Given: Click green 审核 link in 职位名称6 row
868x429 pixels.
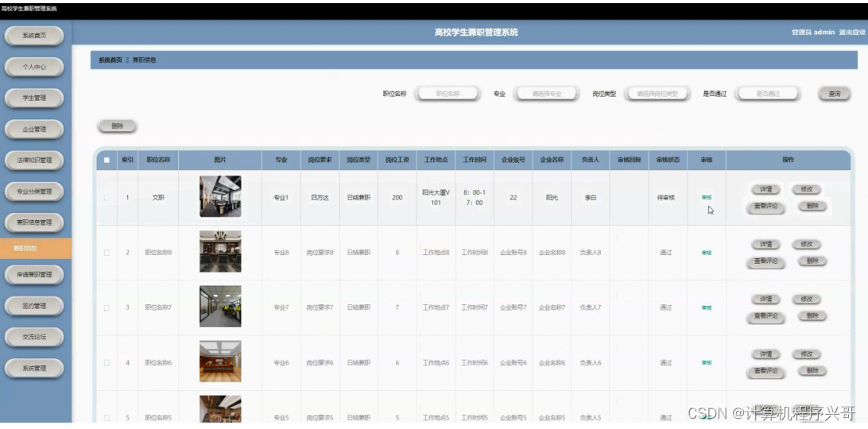Looking at the screenshot, I should (707, 362).
